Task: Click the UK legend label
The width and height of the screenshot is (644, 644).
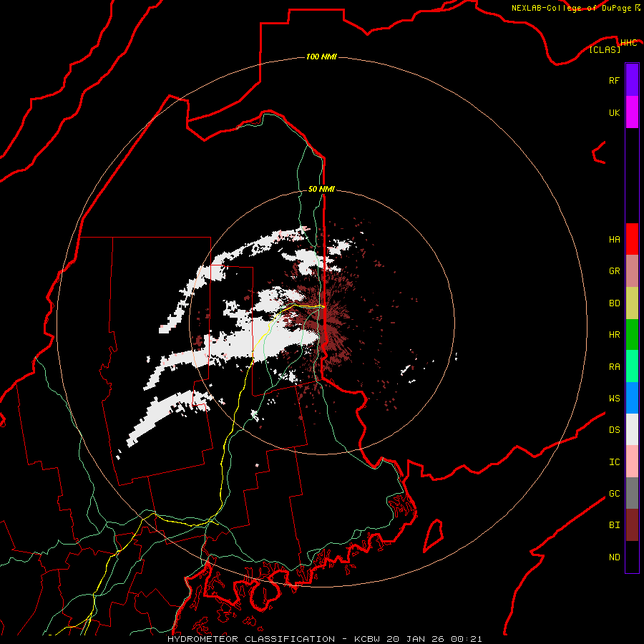Action: tap(614, 112)
